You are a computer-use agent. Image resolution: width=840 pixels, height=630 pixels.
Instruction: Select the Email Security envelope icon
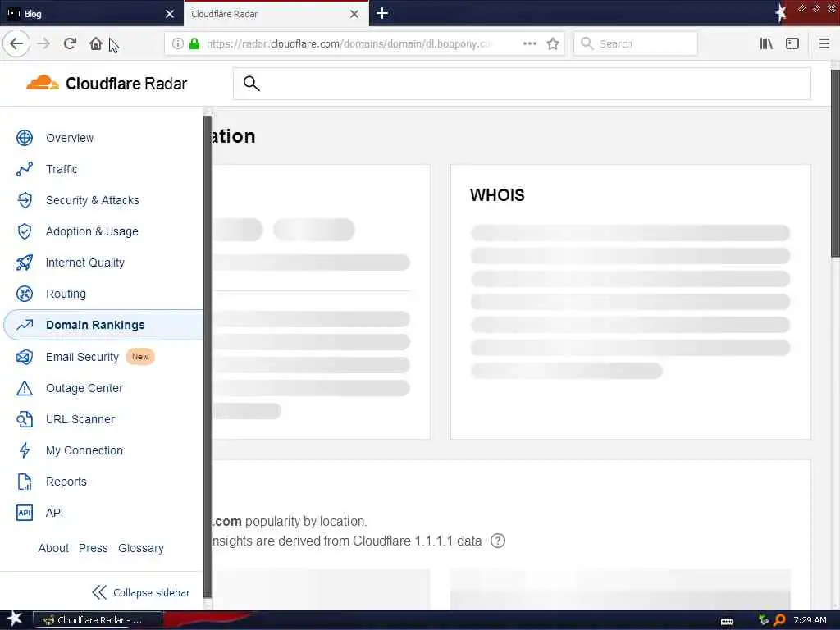pyautogui.click(x=25, y=357)
